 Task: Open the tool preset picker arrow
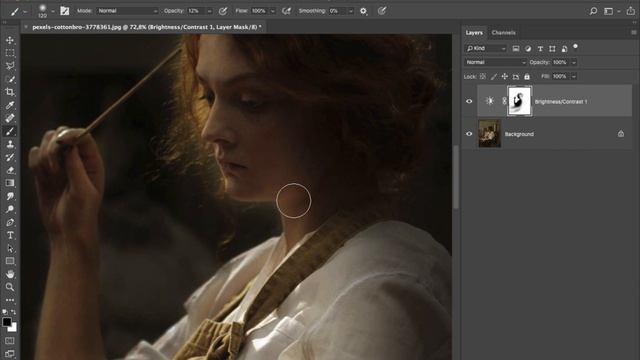(x=25, y=11)
